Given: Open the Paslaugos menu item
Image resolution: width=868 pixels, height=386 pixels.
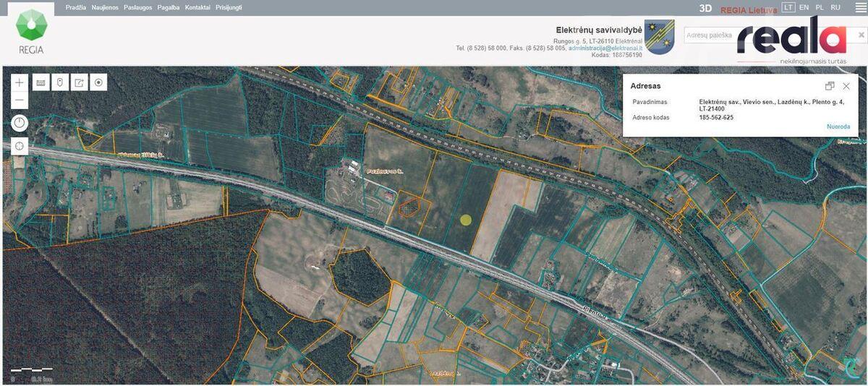Looking at the screenshot, I should (x=138, y=7).
